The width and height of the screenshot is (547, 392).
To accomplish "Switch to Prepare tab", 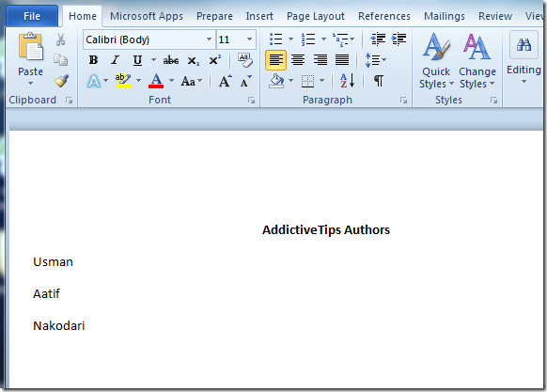I will coord(214,16).
